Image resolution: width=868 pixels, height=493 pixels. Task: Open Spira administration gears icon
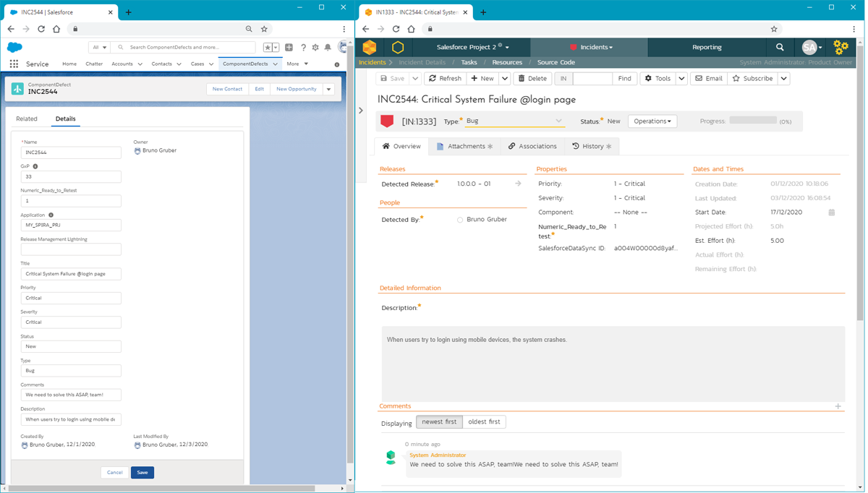[841, 47]
